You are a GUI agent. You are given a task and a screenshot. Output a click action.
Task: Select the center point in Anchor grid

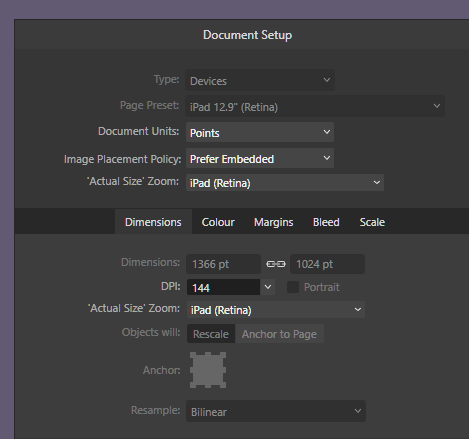208,370
